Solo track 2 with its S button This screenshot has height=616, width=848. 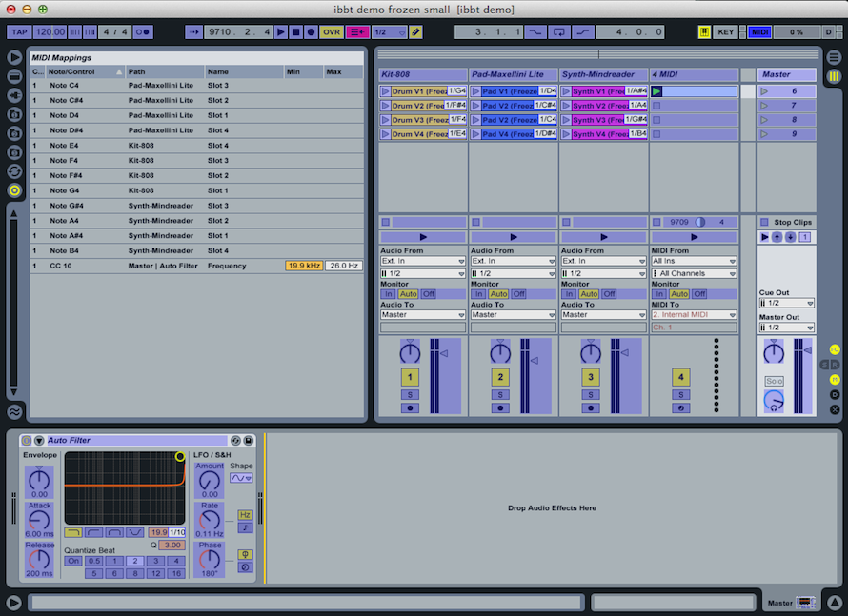point(500,394)
